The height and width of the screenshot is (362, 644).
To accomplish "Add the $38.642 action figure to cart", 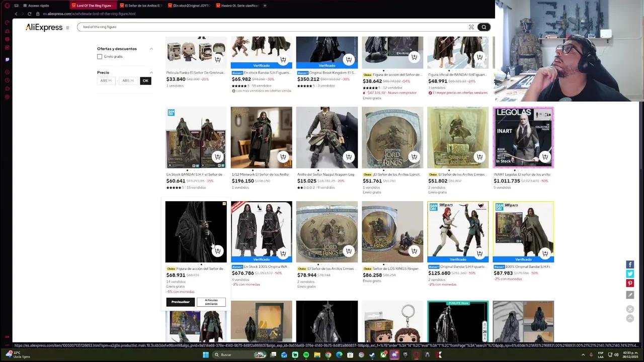I will tap(414, 57).
